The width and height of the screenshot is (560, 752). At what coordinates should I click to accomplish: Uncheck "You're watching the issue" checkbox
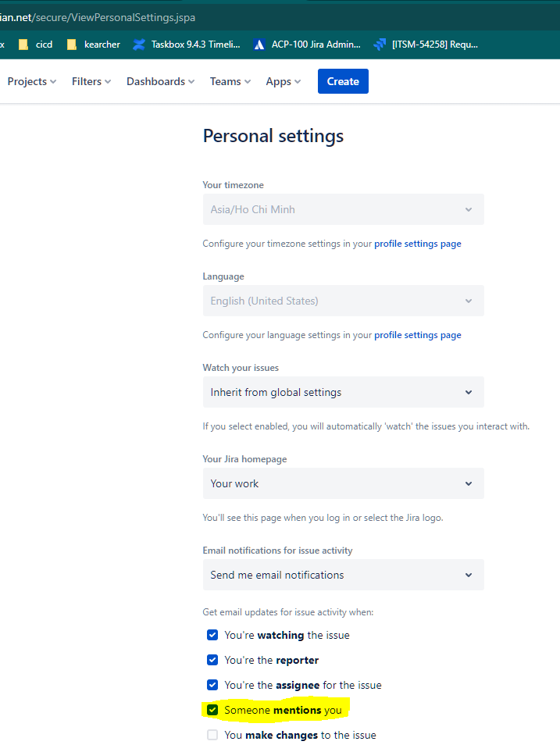[212, 635]
